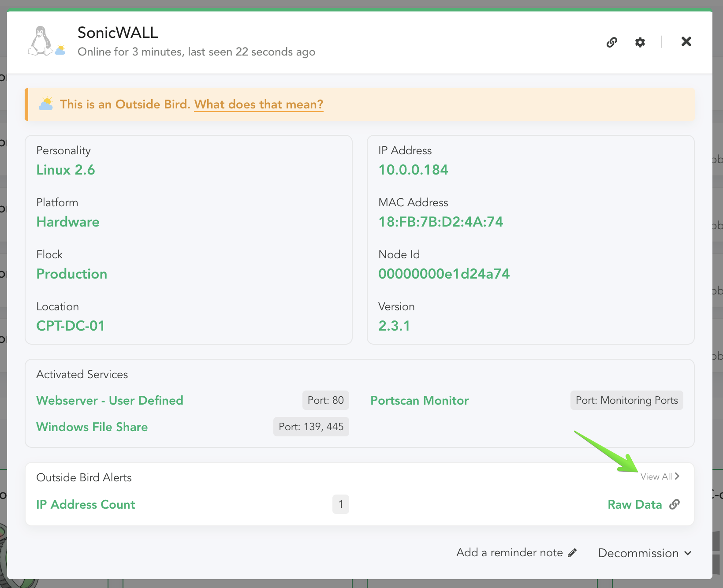Click the Hardware platform value
The image size is (723, 588).
tap(68, 222)
